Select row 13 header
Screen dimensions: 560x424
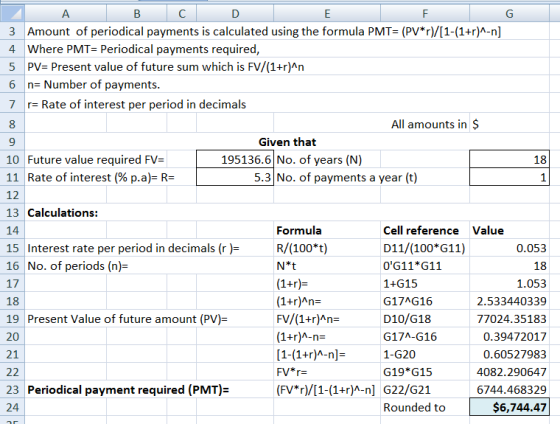pos(12,213)
